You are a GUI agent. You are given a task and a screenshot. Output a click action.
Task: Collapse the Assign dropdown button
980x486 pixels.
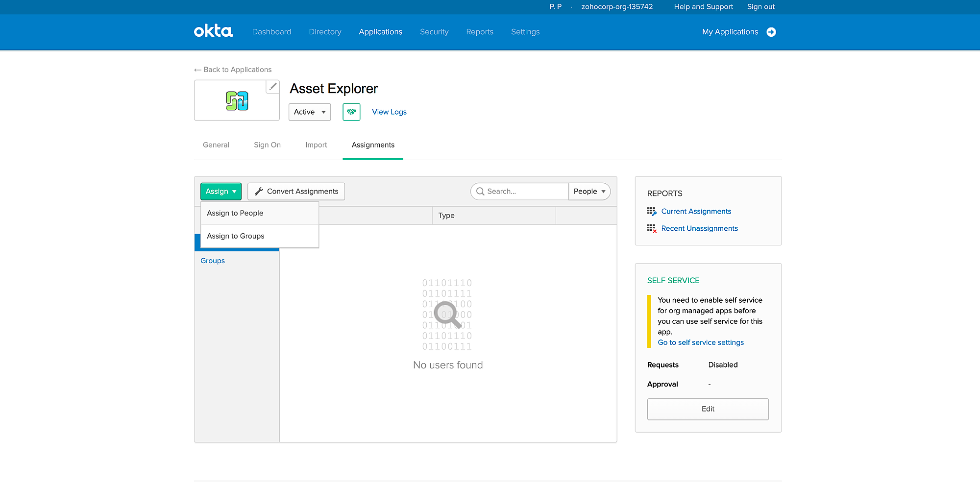(x=221, y=192)
